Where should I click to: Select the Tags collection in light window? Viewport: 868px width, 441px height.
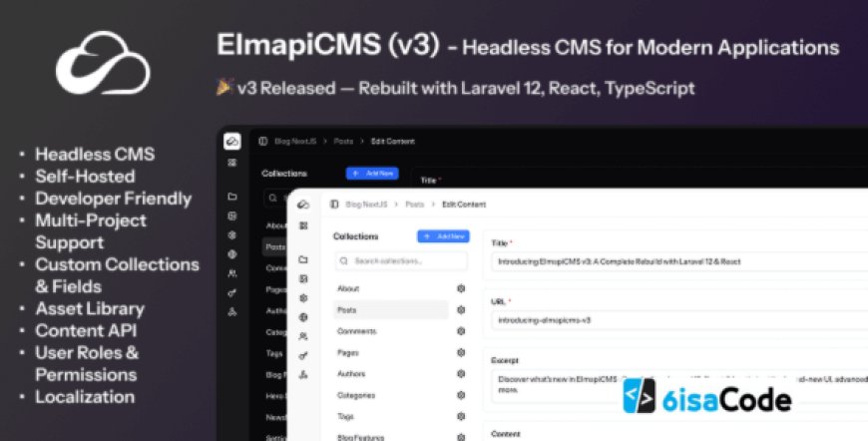345,416
